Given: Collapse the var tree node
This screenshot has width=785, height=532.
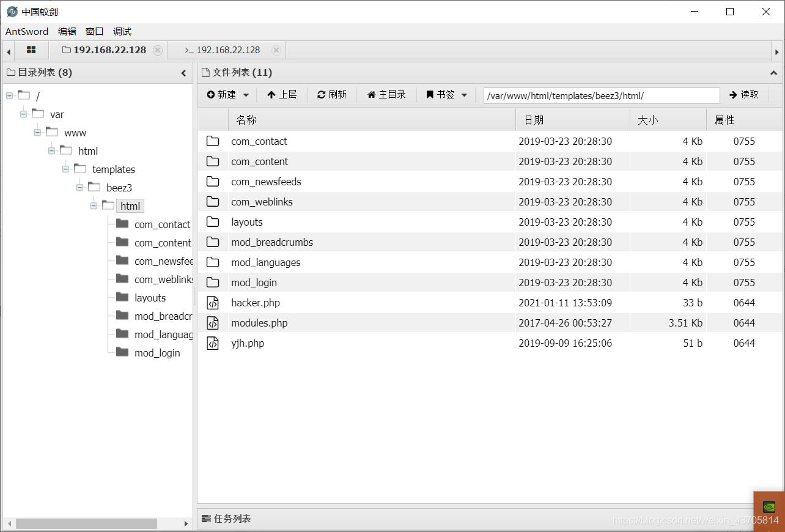Looking at the screenshot, I should pos(24,114).
